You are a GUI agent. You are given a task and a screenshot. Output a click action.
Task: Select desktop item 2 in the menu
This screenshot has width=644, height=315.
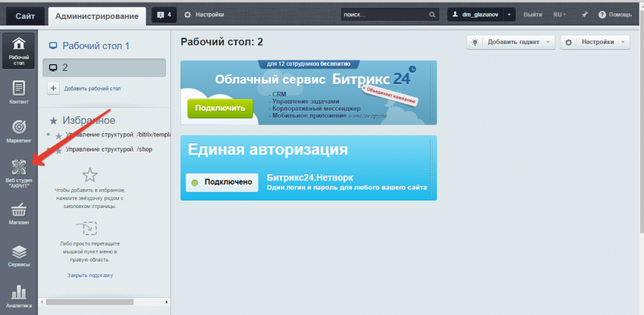[x=104, y=68]
